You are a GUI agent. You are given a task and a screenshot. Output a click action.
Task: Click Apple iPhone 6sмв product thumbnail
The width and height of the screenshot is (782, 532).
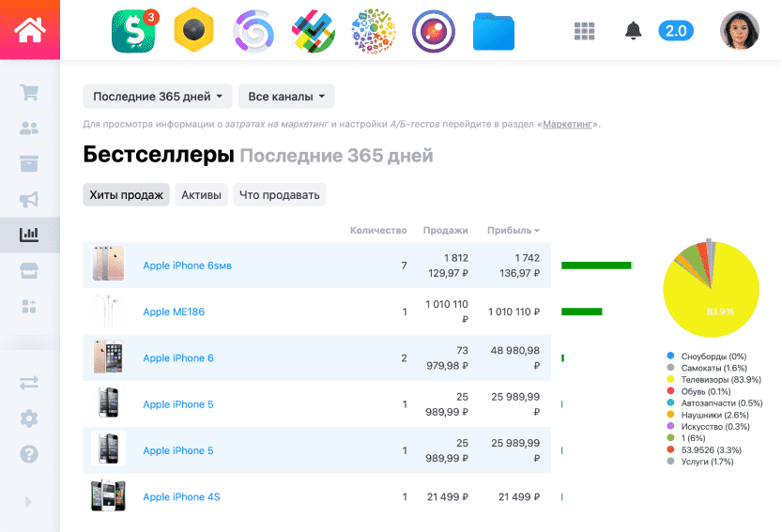pyautogui.click(x=108, y=263)
